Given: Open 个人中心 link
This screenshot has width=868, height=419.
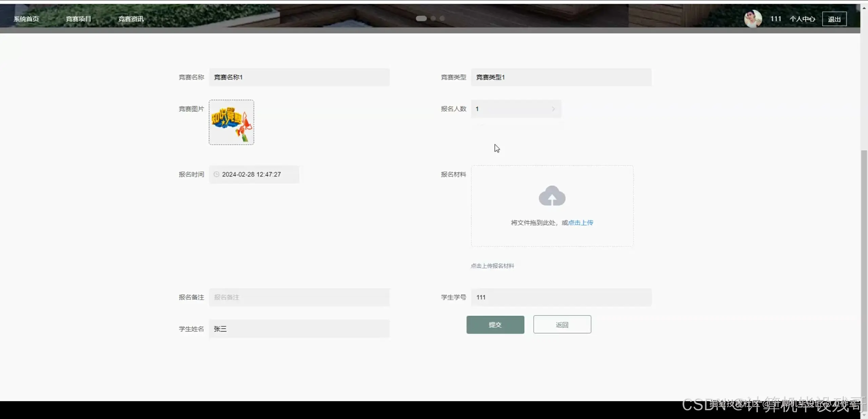Looking at the screenshot, I should 802,19.
